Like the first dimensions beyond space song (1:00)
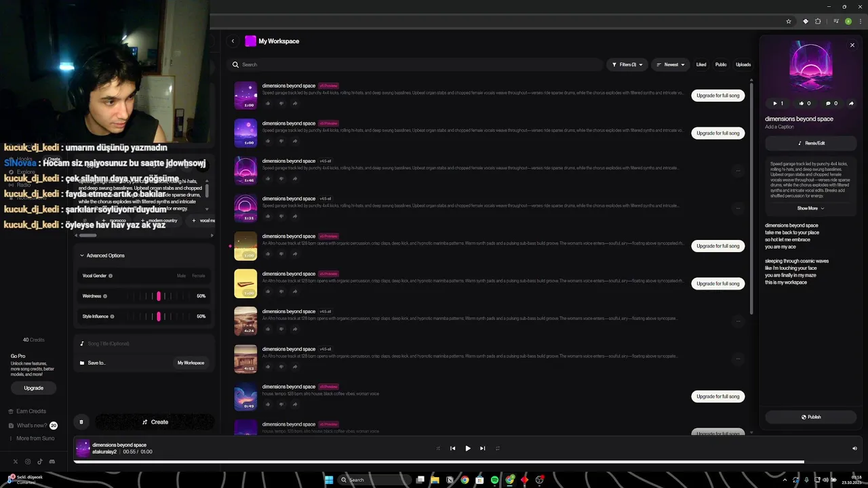 point(268,103)
